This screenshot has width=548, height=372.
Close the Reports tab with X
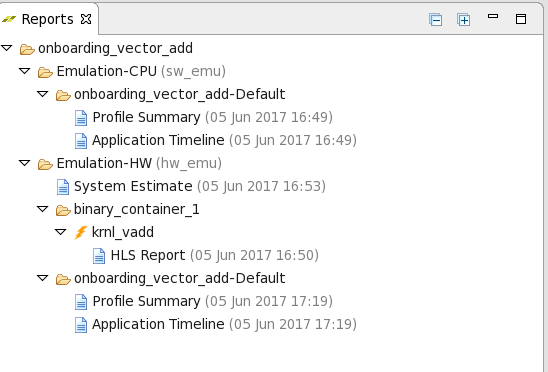pos(86,19)
